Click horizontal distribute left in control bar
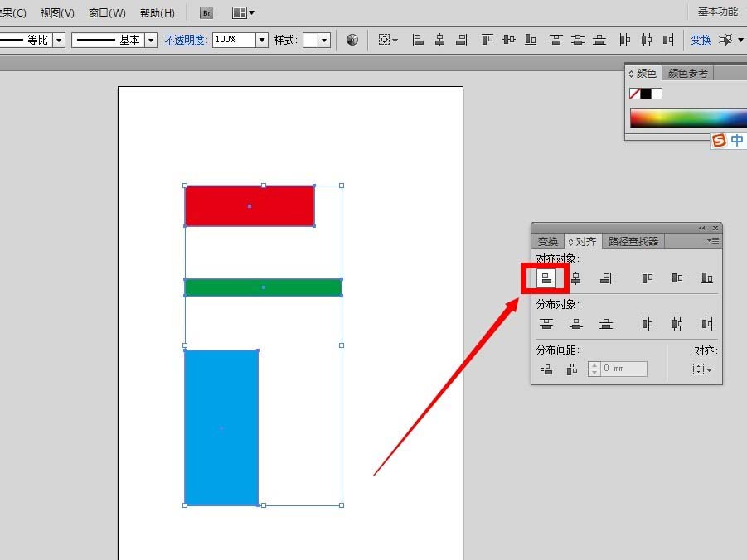 (624, 40)
